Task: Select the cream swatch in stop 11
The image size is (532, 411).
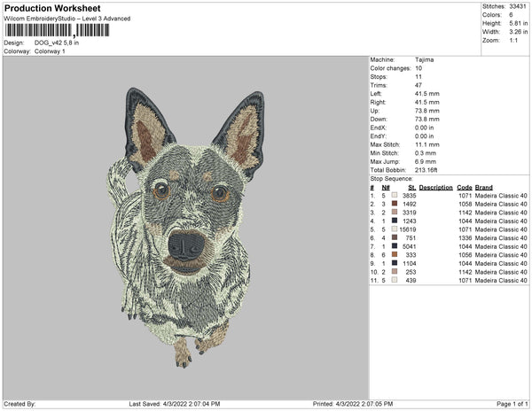Action: point(395,280)
